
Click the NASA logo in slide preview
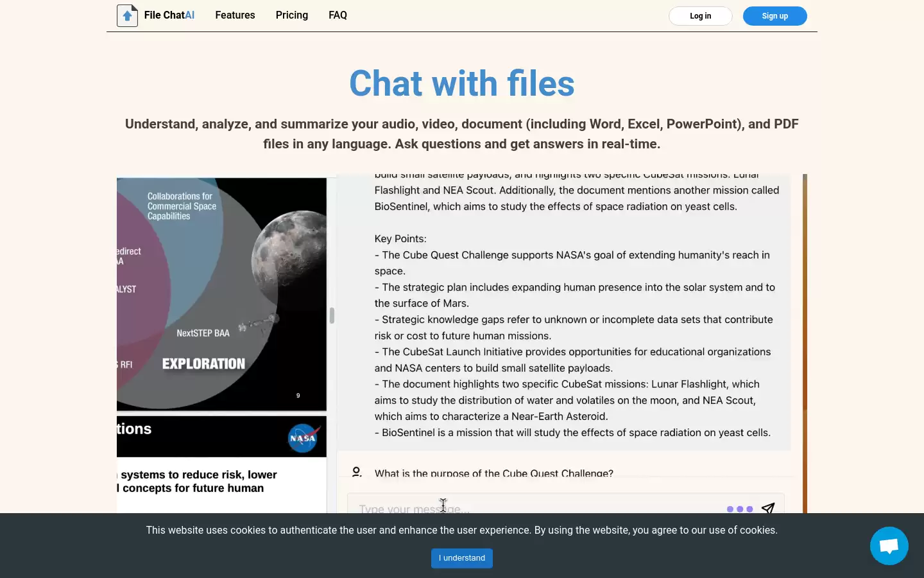click(x=303, y=438)
